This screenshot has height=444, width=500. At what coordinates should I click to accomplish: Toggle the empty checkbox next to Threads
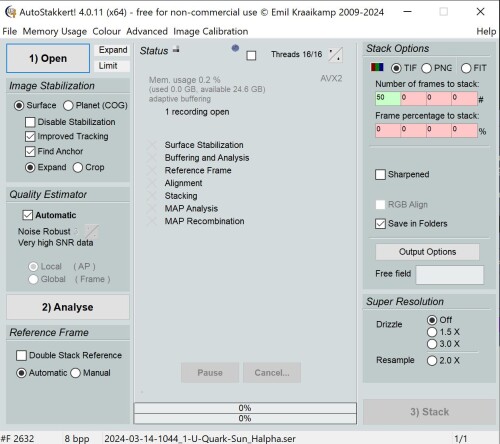click(251, 55)
